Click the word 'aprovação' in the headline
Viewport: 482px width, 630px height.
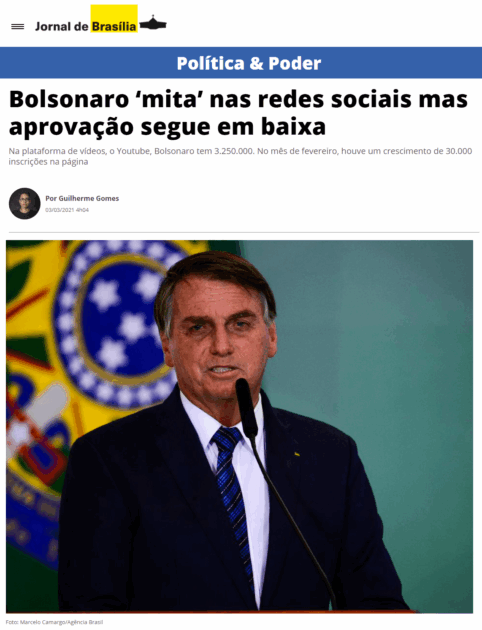click(x=71, y=127)
